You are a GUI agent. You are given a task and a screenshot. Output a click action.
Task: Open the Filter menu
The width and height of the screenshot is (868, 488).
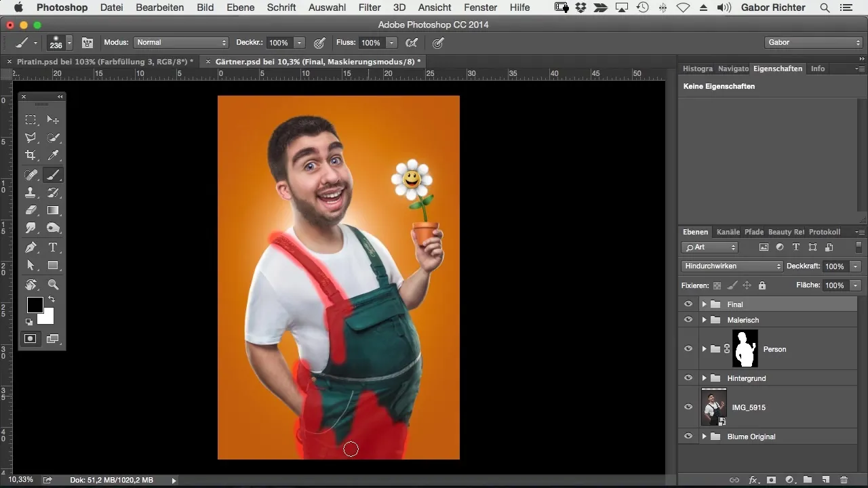[x=369, y=7]
